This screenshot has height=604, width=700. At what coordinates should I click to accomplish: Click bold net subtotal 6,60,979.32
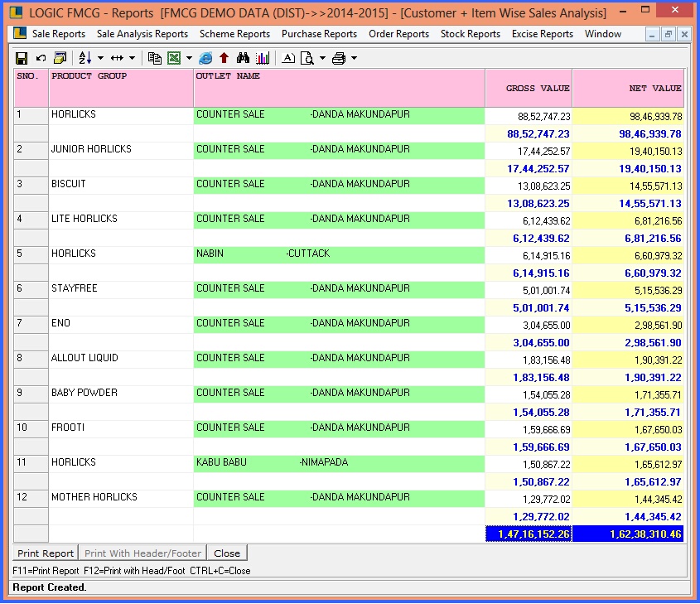click(x=629, y=273)
